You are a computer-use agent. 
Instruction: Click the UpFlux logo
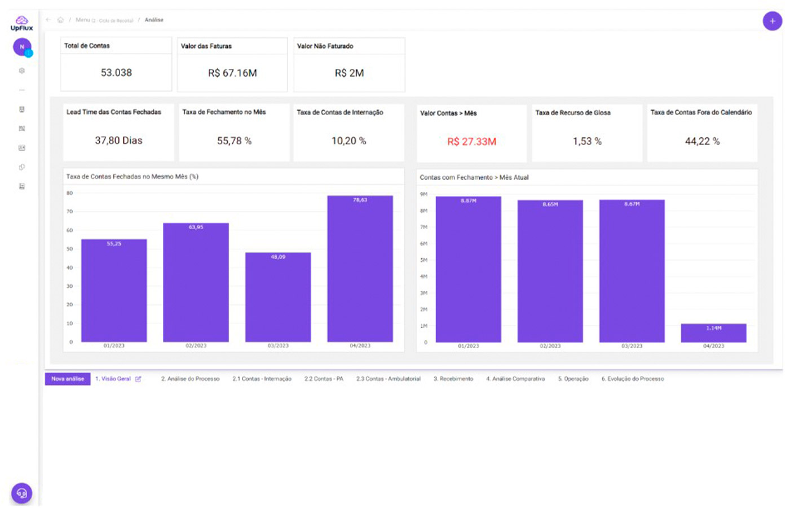(21, 23)
